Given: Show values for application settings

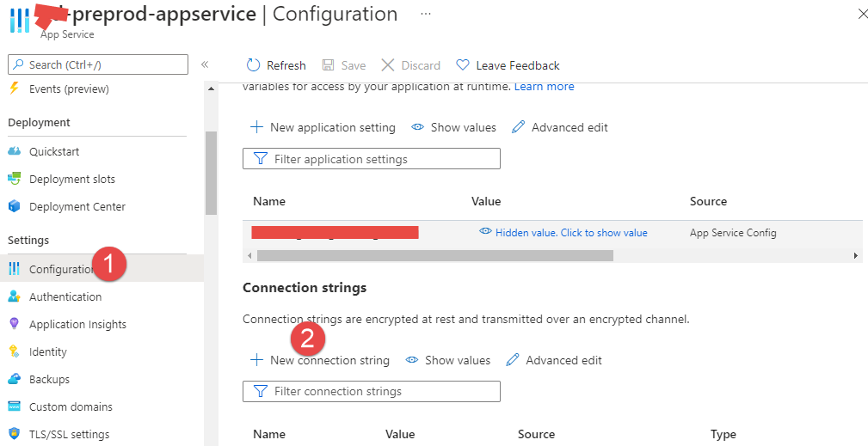Looking at the screenshot, I should (454, 127).
